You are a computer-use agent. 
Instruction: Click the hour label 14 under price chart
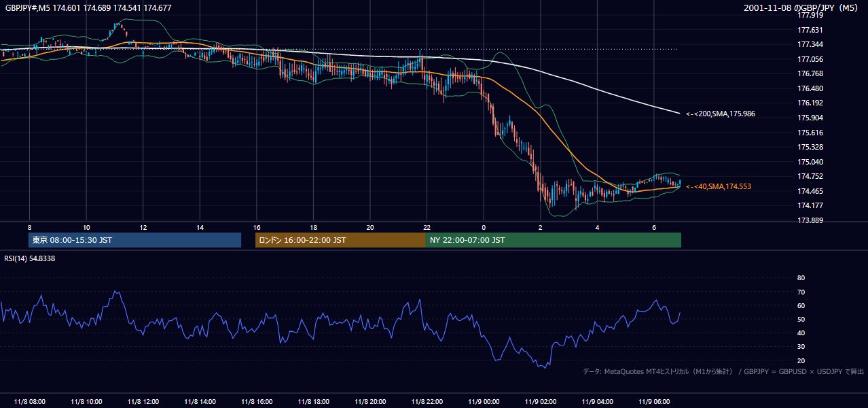pyautogui.click(x=200, y=227)
